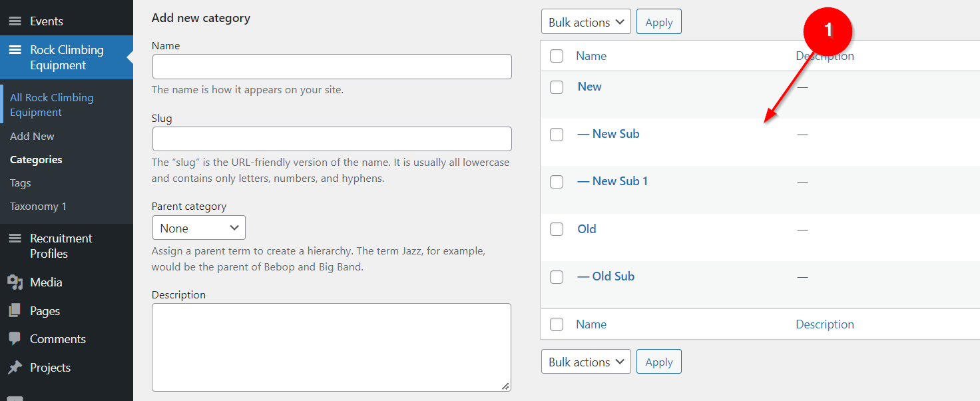The image size is (980, 401).
Task: Open the Tags submenu item
Action: point(21,183)
